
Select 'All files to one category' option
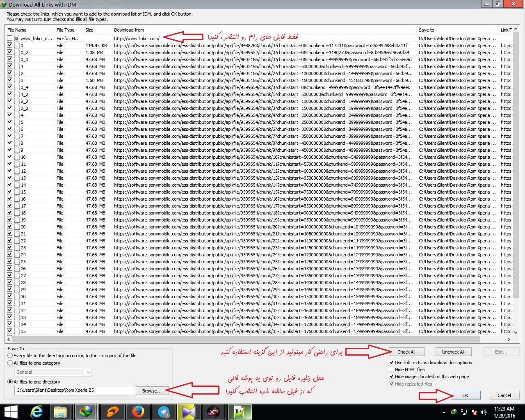click(10, 363)
